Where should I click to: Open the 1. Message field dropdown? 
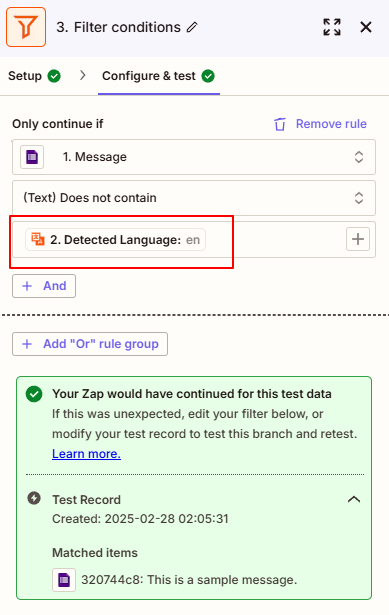pos(194,157)
